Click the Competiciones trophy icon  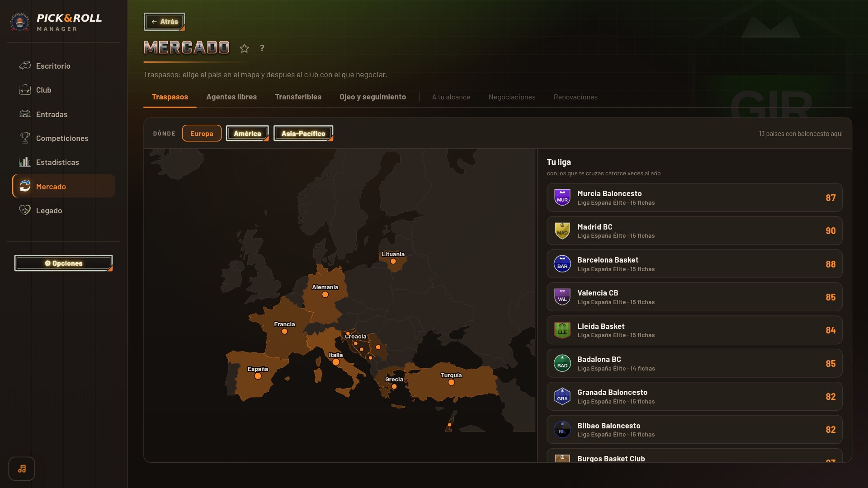[25, 138]
